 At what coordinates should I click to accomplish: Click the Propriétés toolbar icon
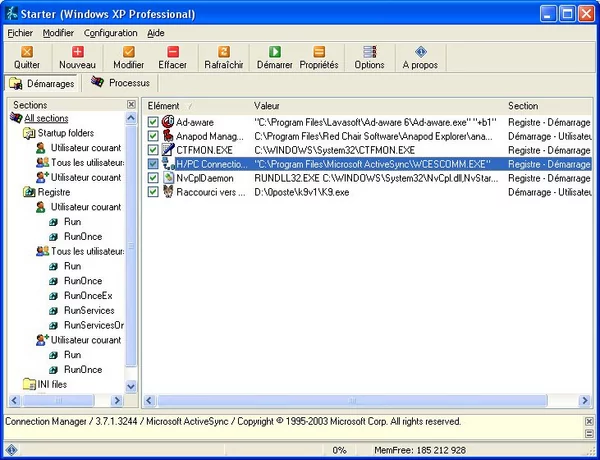pos(319,52)
